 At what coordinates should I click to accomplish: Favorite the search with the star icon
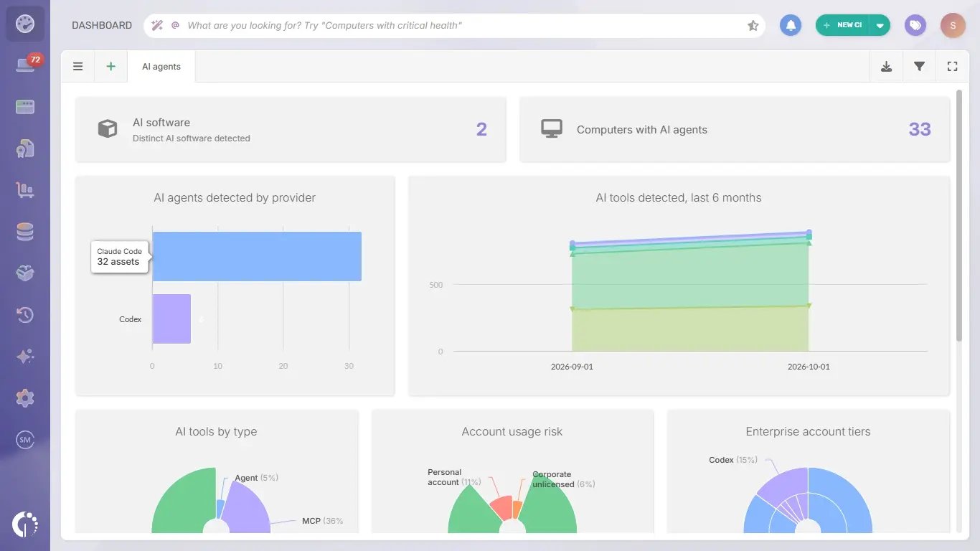click(x=753, y=26)
